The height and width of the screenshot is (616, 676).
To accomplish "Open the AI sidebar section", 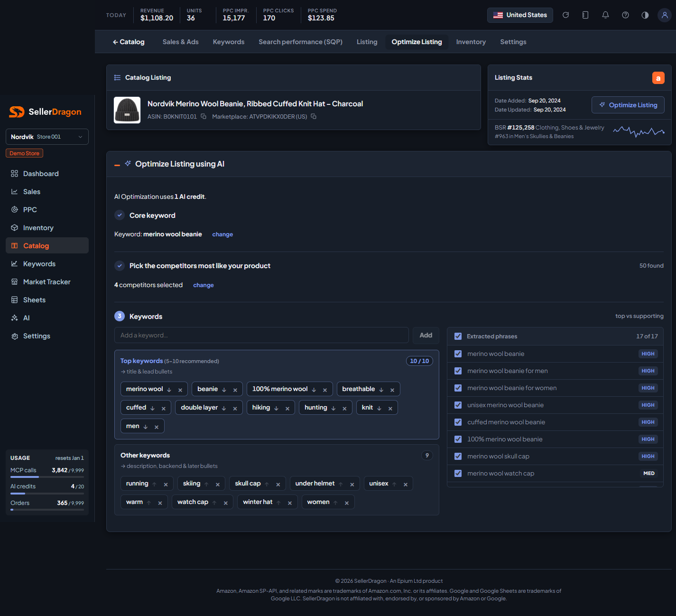I will pos(47,318).
